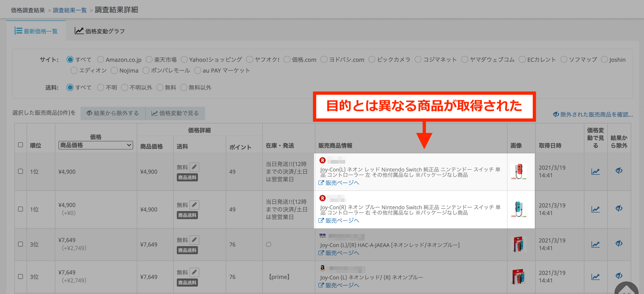Click exclude-from-results icon in last ¥7,649 row

pos(619,276)
